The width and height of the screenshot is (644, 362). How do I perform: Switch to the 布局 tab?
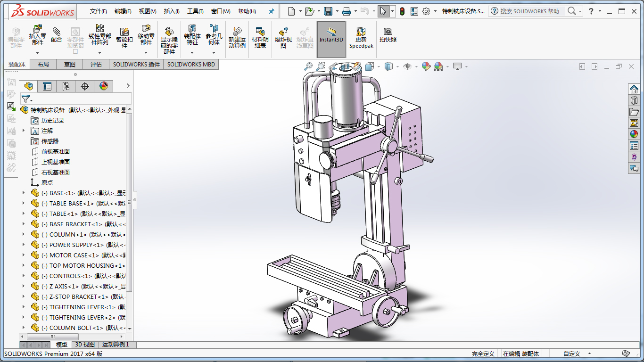(x=43, y=65)
